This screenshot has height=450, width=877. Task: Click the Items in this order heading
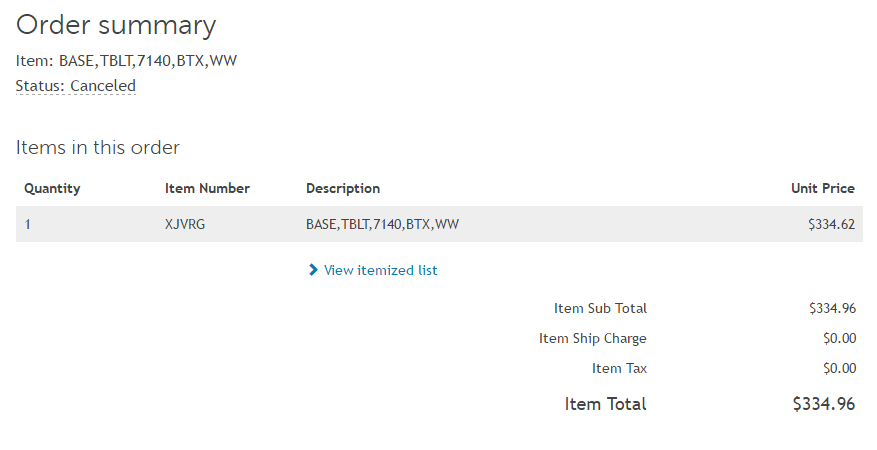(x=98, y=148)
